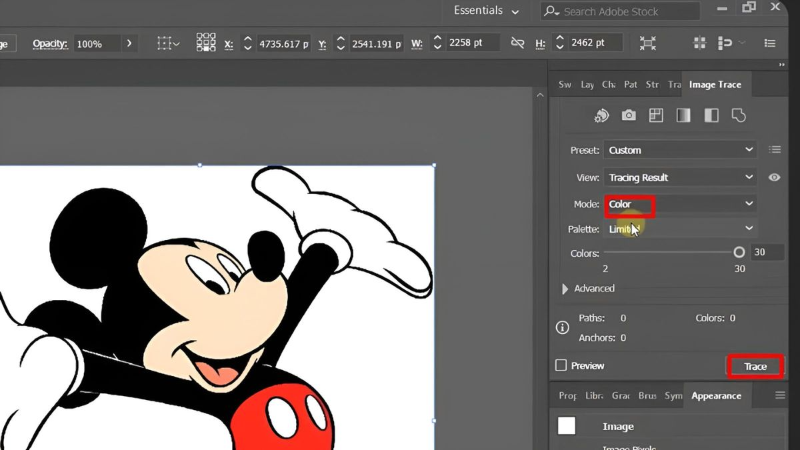Select the Auto-Color preset icon
The height and width of the screenshot is (450, 800).
coord(602,116)
